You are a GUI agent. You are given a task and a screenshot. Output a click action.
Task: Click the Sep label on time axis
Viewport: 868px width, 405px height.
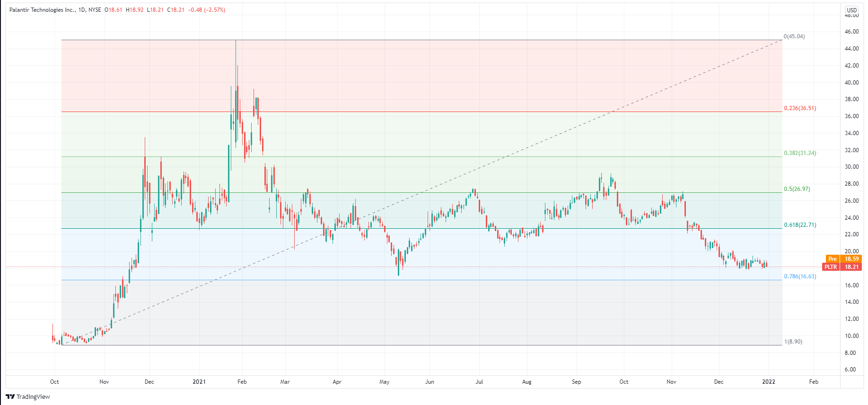point(576,382)
